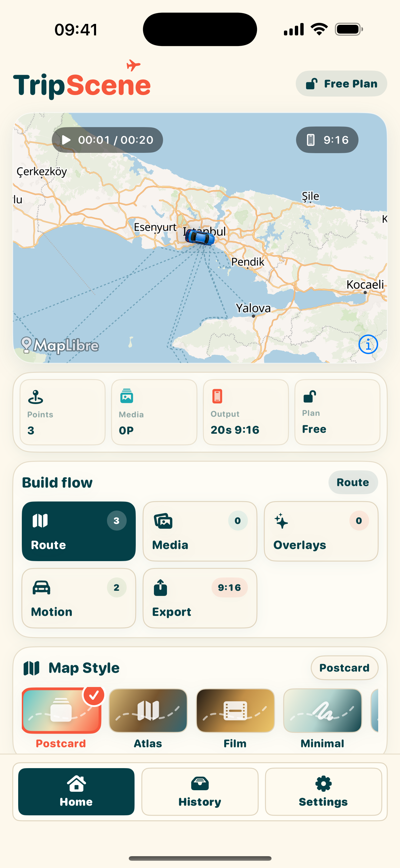Open Overlays sparkle step
The image size is (400, 868).
(x=321, y=531)
